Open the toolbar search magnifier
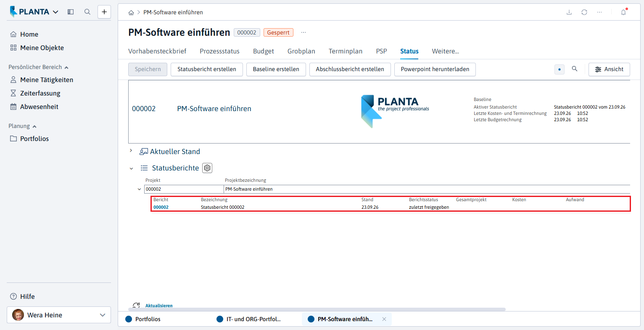644x330 pixels. pyautogui.click(x=575, y=69)
